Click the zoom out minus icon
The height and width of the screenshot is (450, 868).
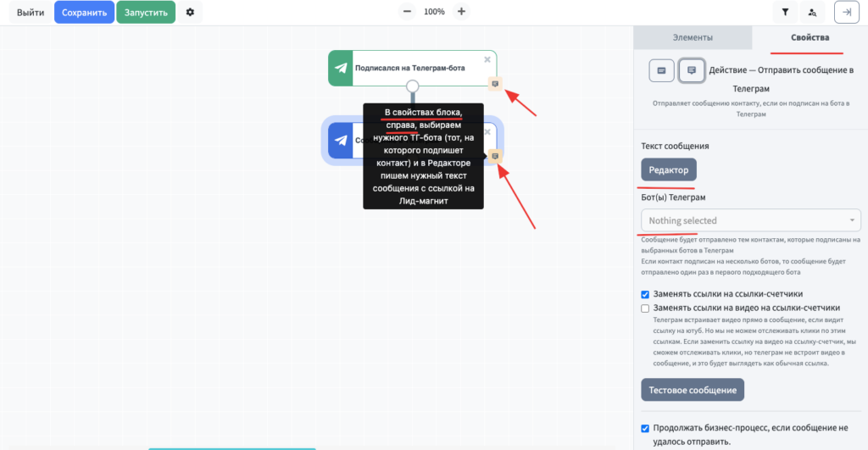pyautogui.click(x=408, y=12)
